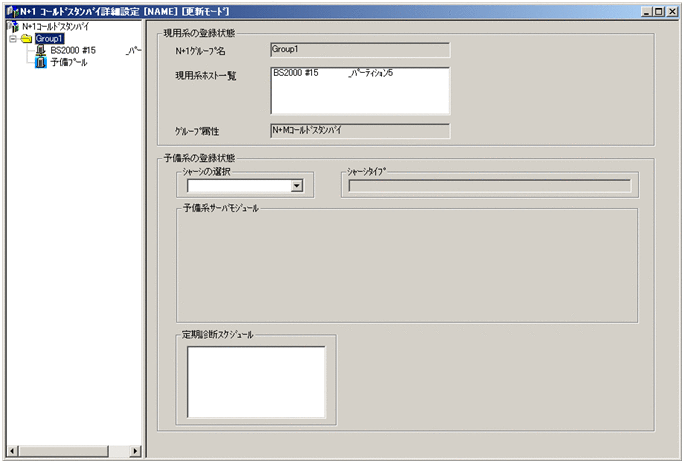Click the シャーシタイプ field
Screen dimensions: 685x465
[x=490, y=186]
